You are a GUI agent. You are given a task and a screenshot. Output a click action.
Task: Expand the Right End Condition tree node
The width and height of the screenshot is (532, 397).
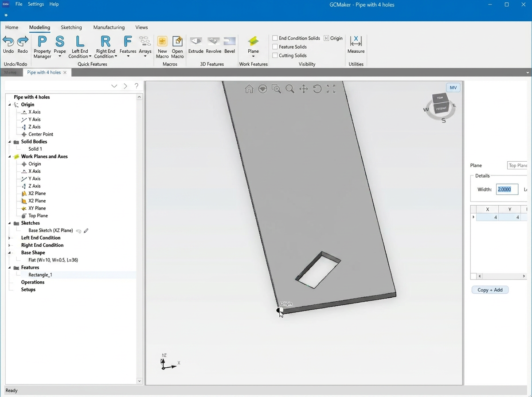pos(9,245)
